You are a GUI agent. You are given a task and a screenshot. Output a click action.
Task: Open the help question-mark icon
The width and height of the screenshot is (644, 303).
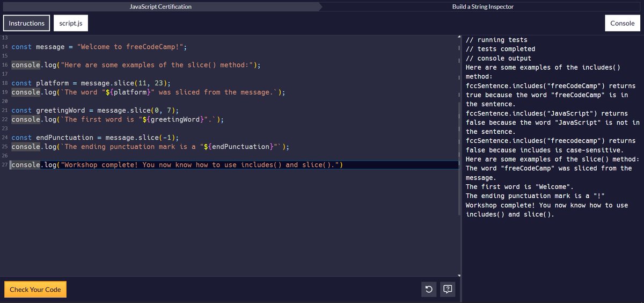click(448, 290)
